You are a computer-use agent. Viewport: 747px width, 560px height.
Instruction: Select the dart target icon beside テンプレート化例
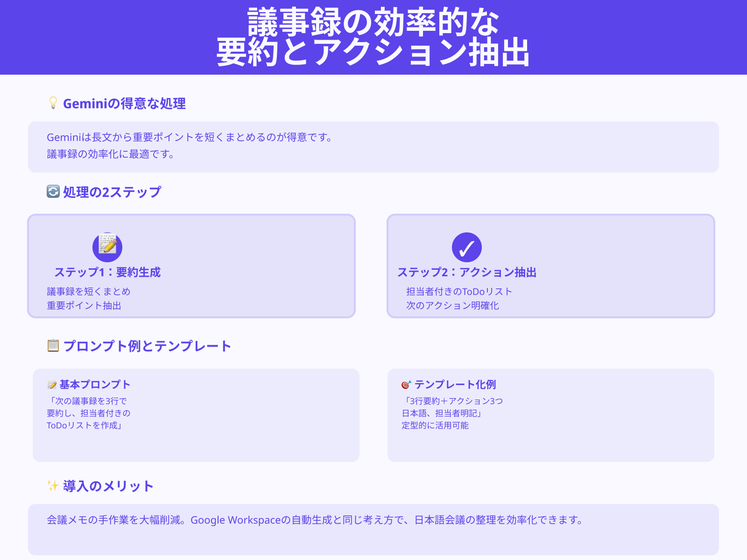tap(407, 384)
